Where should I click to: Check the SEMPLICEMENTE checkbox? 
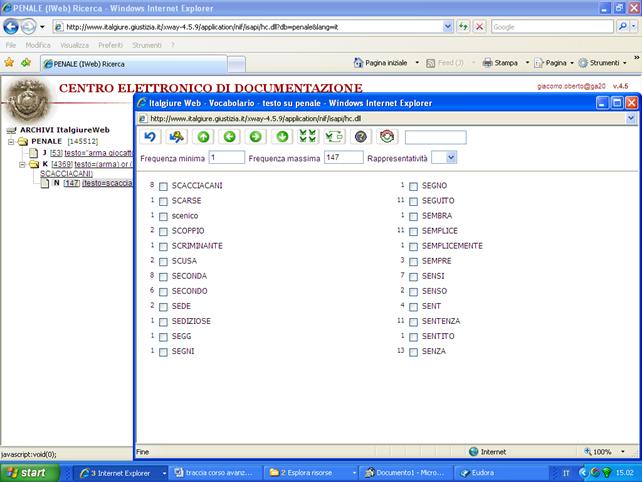[x=414, y=247]
